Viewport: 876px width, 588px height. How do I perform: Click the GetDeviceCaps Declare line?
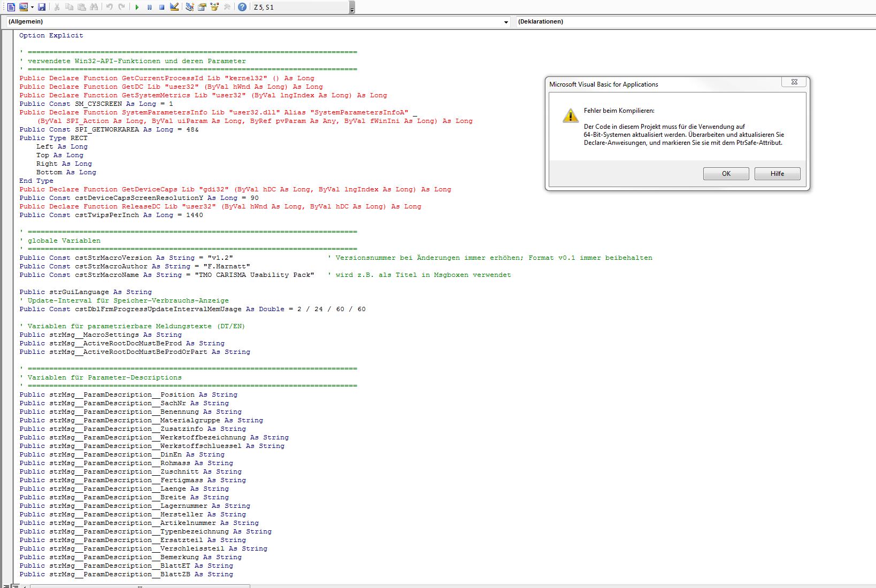point(235,189)
